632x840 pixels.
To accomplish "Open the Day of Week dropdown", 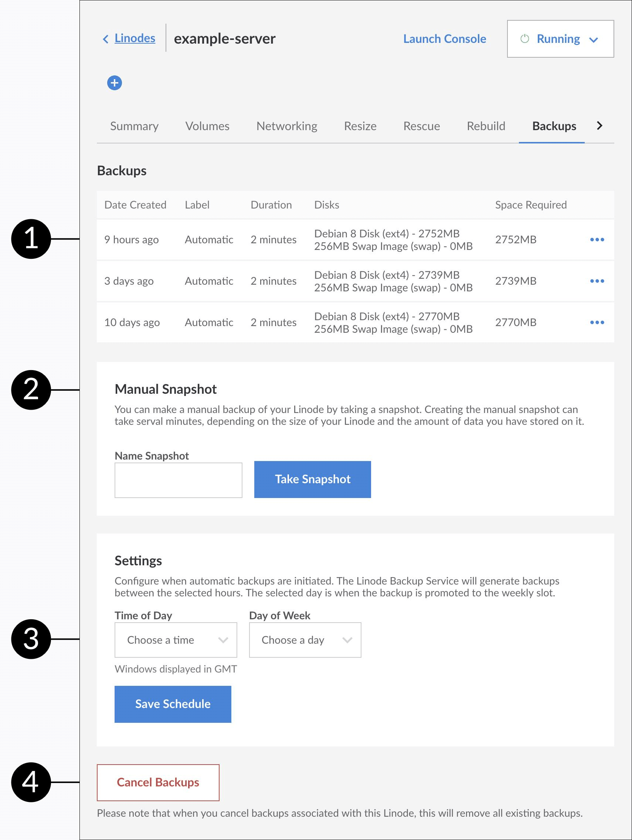I will (x=305, y=640).
